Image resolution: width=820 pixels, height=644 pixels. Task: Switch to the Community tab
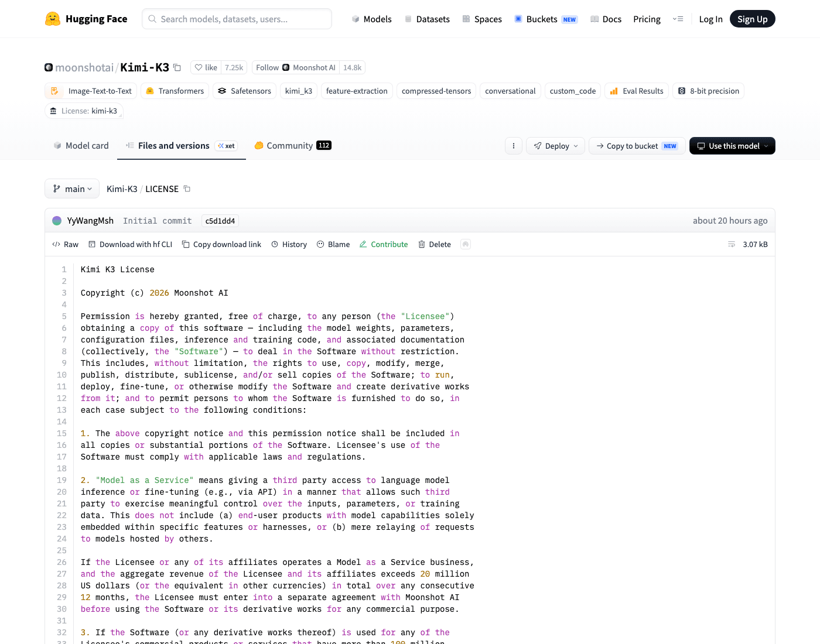point(293,145)
